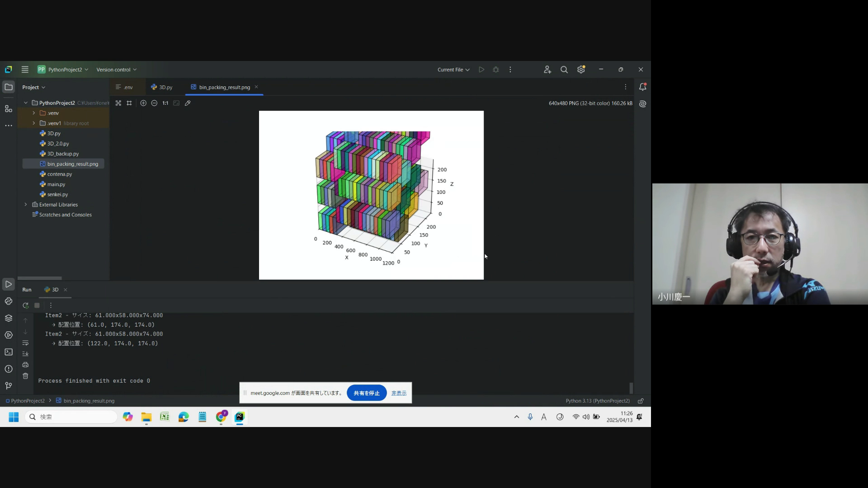This screenshot has width=868, height=488.
Task: Clear run console with trash icon
Action: point(25,376)
